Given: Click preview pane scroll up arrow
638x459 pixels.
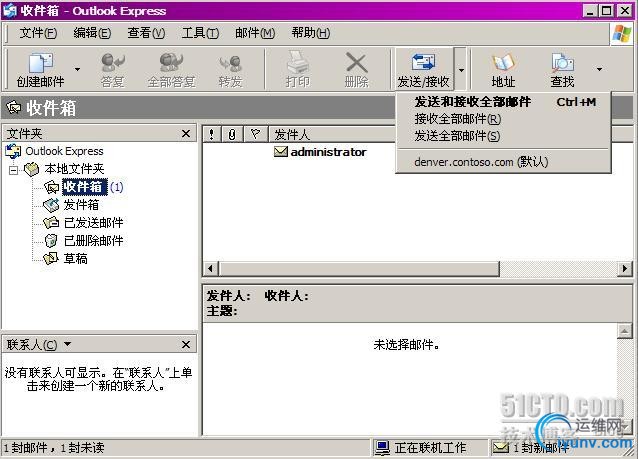Looking at the screenshot, I should 624,331.
